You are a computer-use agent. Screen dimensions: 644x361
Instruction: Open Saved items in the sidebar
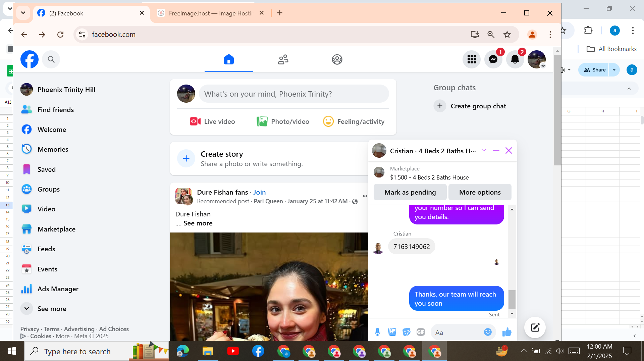pyautogui.click(x=46, y=169)
